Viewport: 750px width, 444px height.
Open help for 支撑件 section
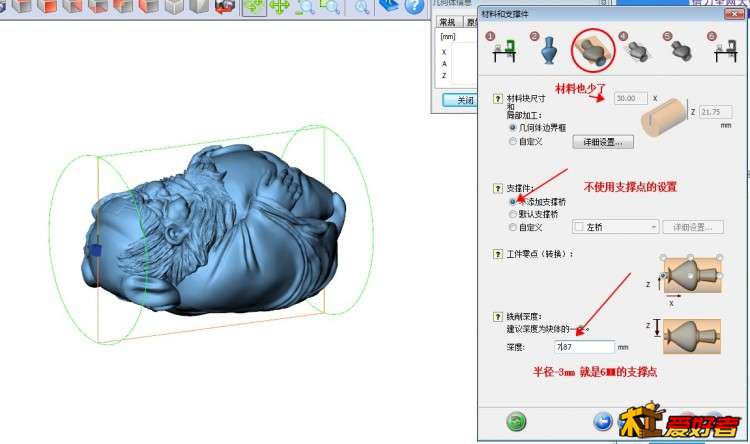pyautogui.click(x=497, y=188)
